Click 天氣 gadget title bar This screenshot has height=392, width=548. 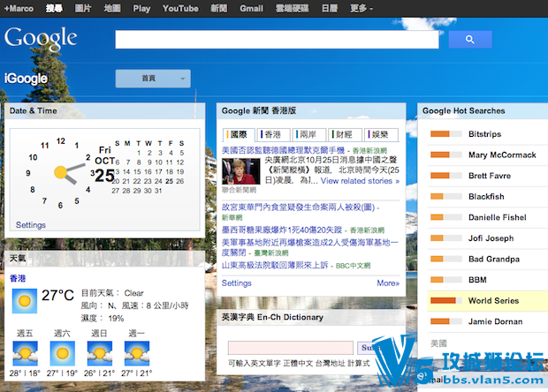[x=105, y=259]
